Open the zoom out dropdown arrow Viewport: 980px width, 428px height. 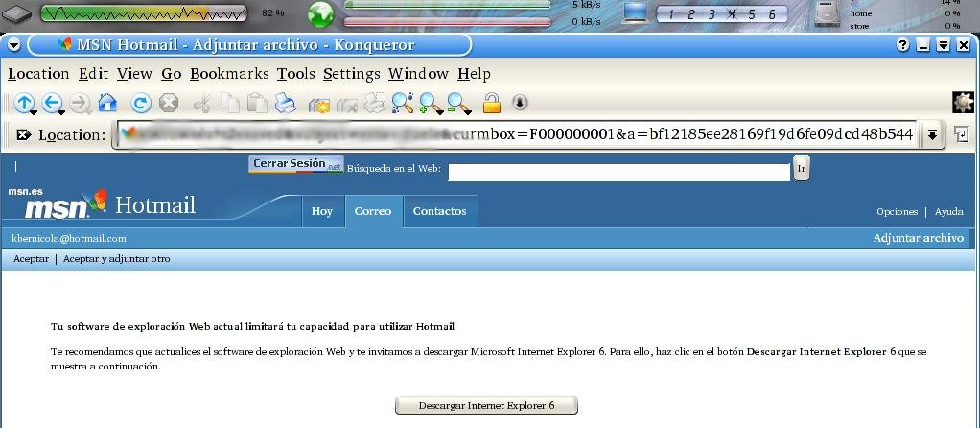tap(468, 112)
